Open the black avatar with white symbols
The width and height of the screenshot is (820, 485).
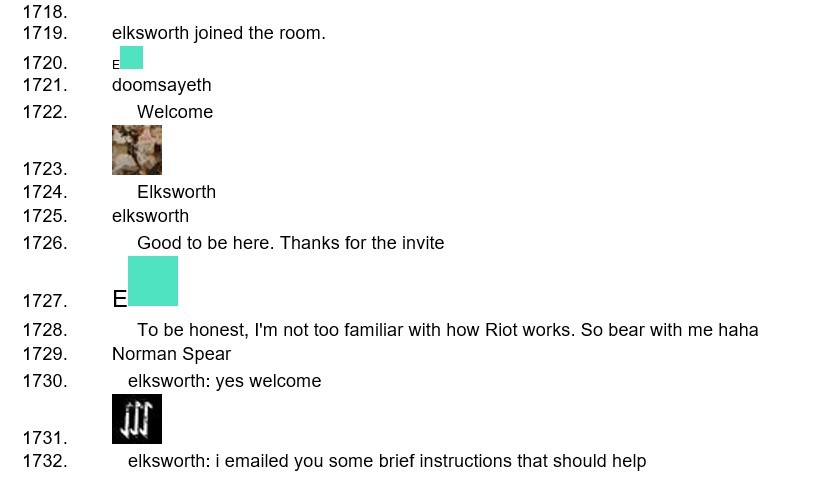coord(137,419)
